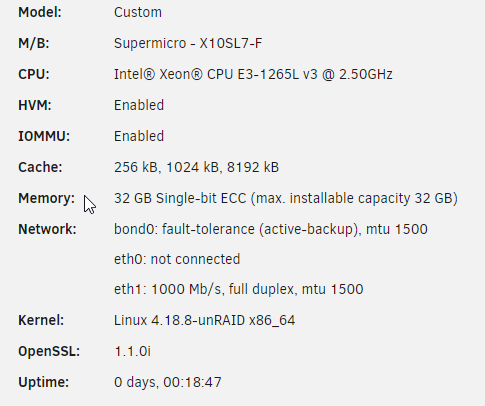
Task: Click the Model label
Action: pyautogui.click(x=40, y=12)
